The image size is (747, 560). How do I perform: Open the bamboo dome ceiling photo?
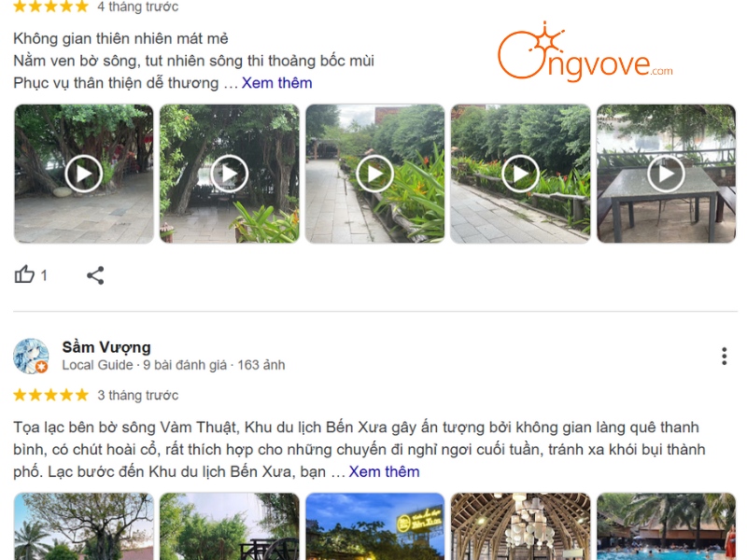tap(520, 526)
